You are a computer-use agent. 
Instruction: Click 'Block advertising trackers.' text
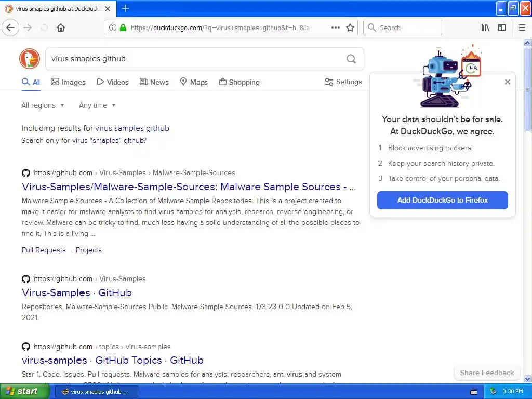click(430, 148)
